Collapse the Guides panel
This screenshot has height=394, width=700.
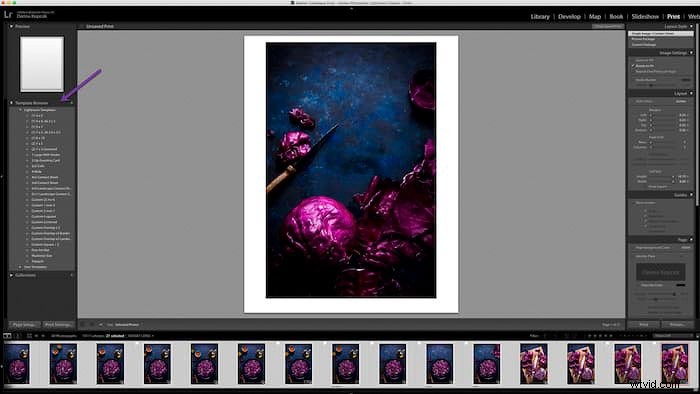tap(691, 195)
